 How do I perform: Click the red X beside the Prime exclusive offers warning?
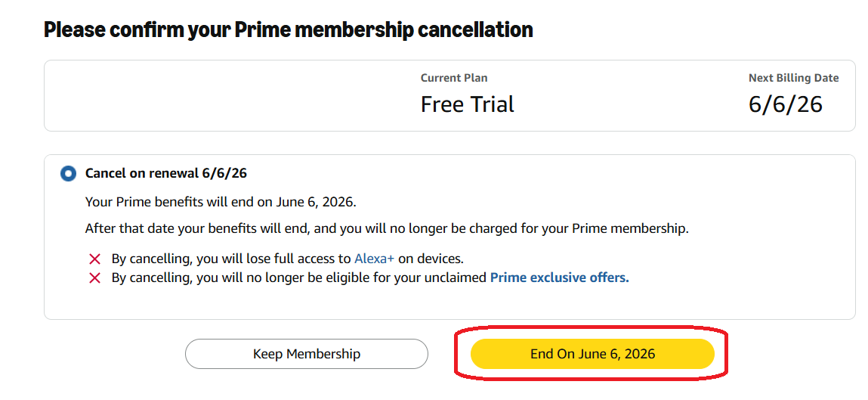(94, 278)
